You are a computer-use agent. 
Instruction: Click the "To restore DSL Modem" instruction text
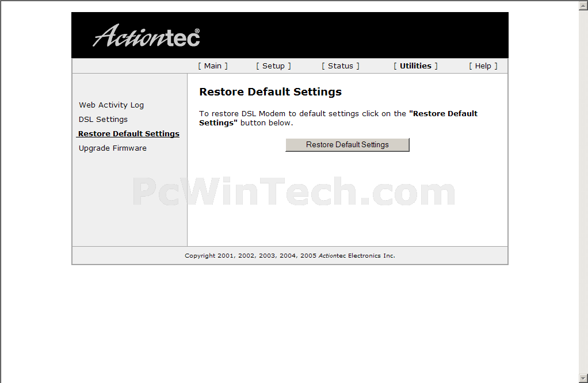pos(338,118)
